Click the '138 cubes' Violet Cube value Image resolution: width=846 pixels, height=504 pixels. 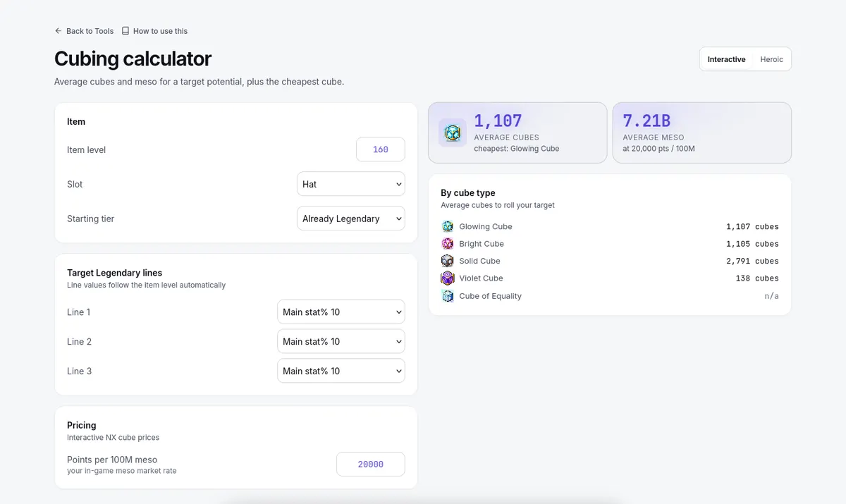(757, 278)
